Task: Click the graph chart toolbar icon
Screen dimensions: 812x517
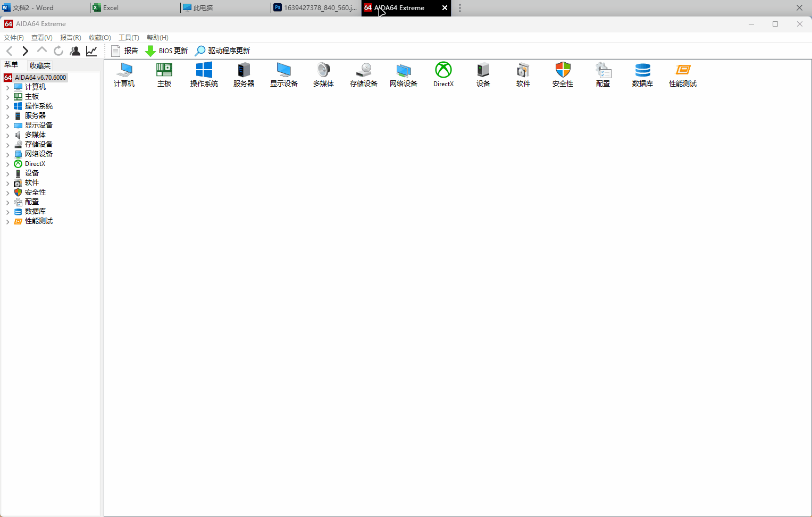Action: tap(91, 51)
